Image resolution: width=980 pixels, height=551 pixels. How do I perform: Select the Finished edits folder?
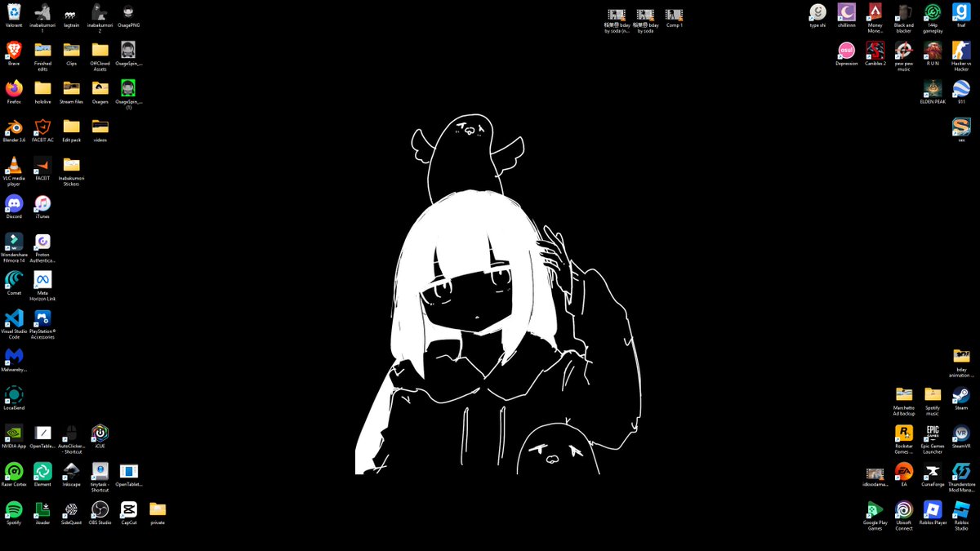(x=42, y=51)
